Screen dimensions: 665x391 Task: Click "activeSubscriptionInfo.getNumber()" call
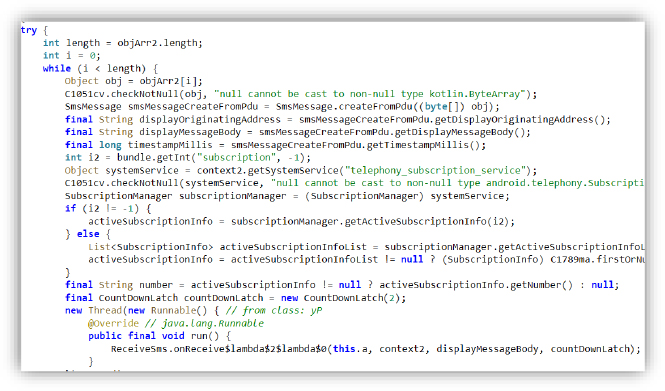click(476, 285)
